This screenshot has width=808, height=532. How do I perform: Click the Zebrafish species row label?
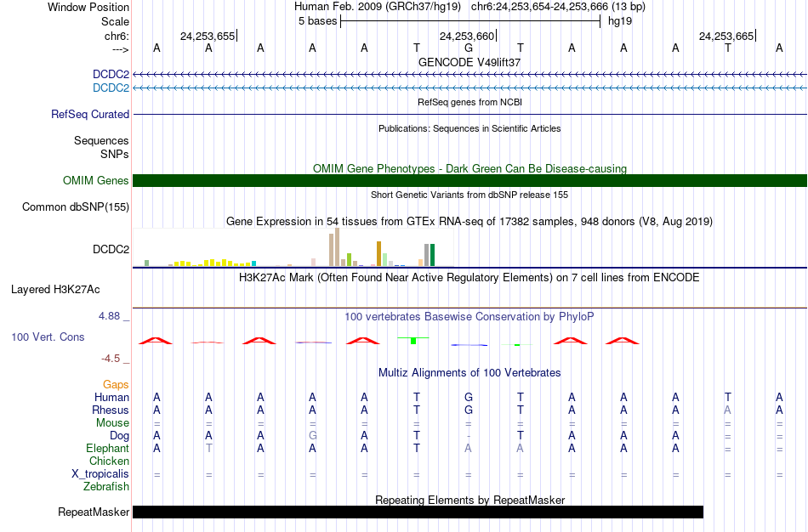tap(106, 486)
